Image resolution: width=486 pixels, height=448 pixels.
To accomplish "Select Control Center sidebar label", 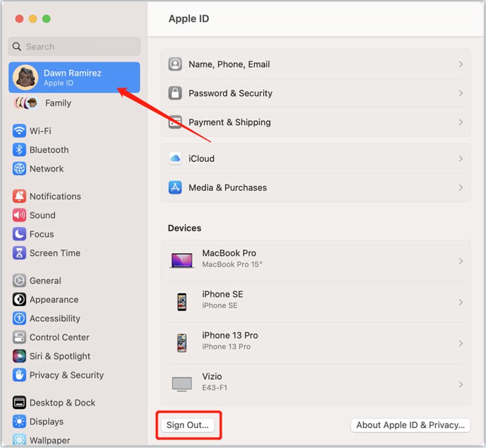I will point(60,337).
